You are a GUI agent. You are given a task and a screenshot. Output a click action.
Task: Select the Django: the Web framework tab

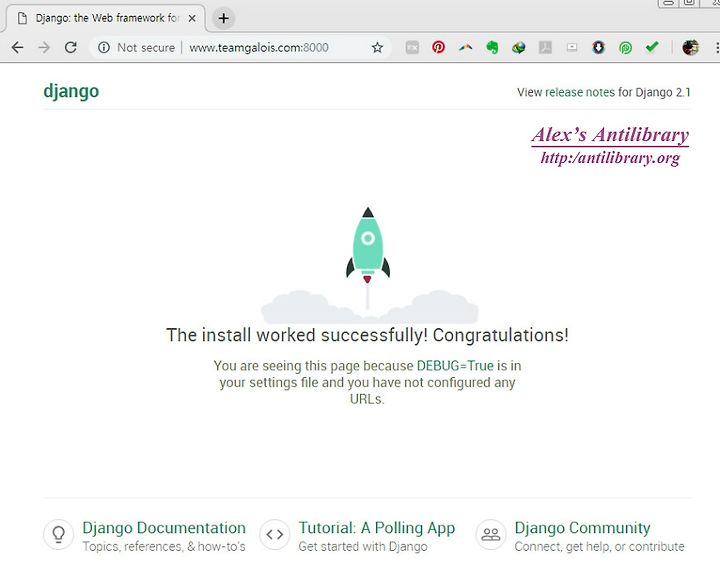click(104, 18)
